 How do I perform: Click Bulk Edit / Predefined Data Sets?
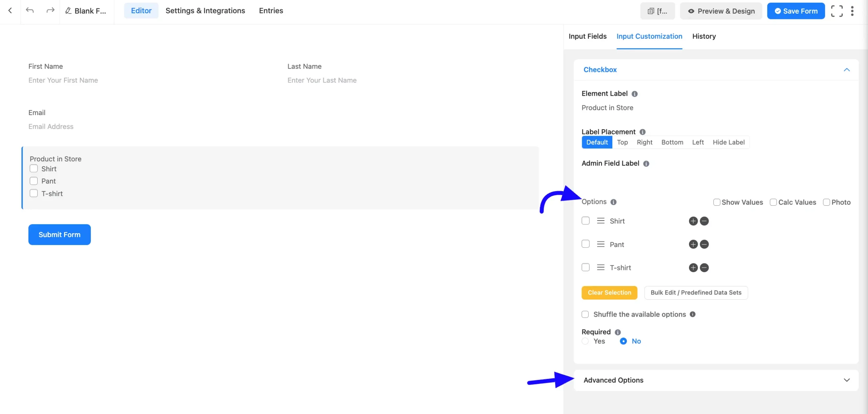click(696, 293)
